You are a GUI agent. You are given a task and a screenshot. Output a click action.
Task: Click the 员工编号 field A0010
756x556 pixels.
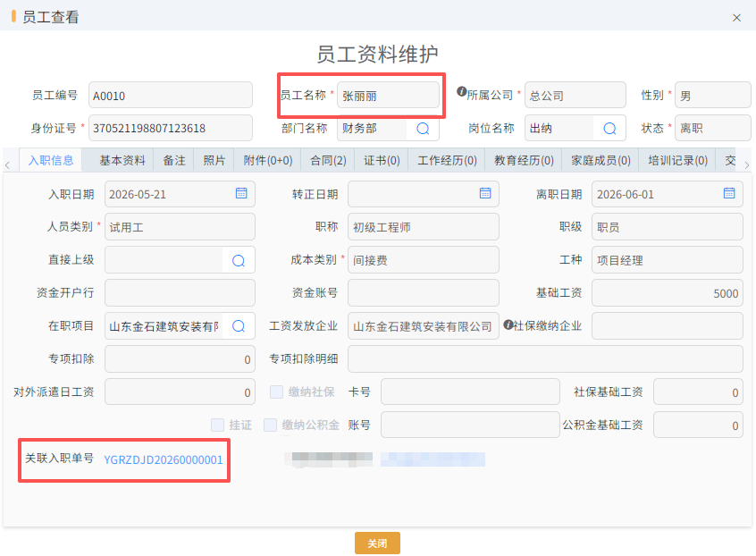tap(170, 95)
